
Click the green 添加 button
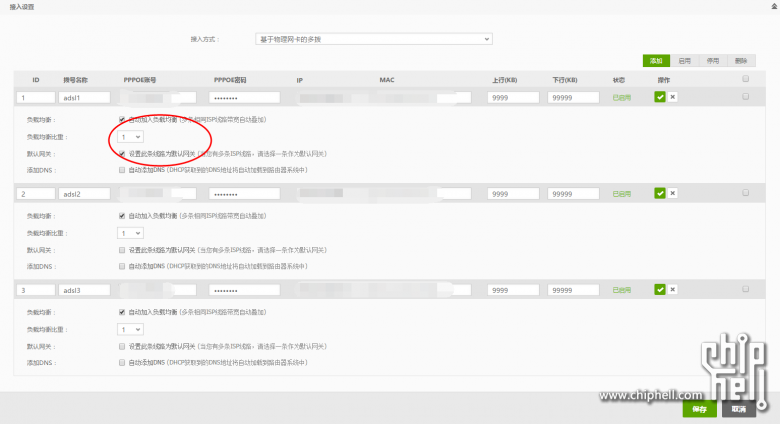pos(656,61)
